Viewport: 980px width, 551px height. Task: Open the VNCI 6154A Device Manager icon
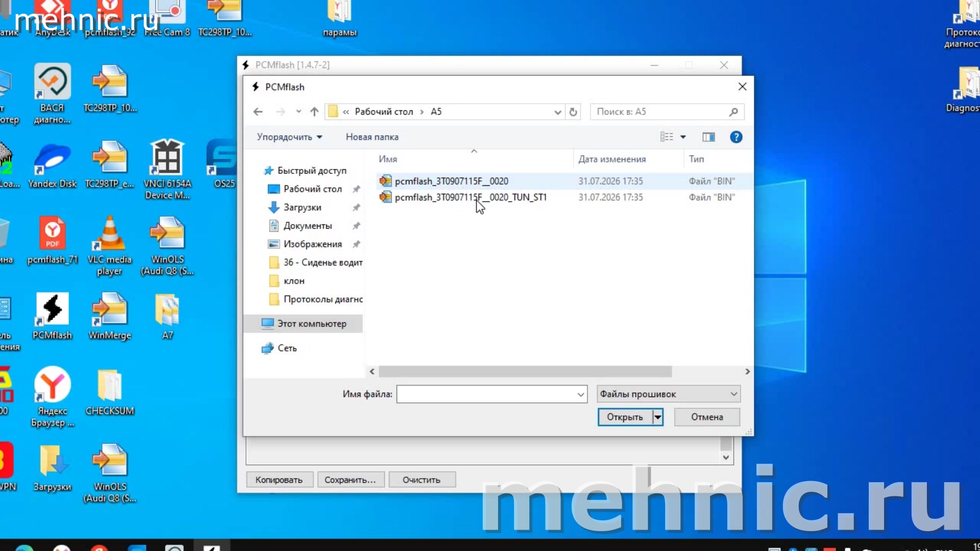point(167,170)
